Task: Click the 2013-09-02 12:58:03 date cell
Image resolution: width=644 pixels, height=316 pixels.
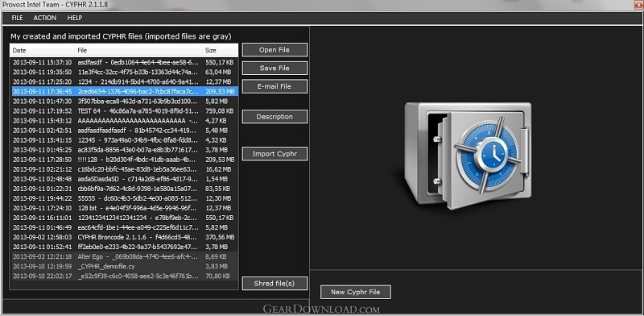Action: tap(43, 238)
